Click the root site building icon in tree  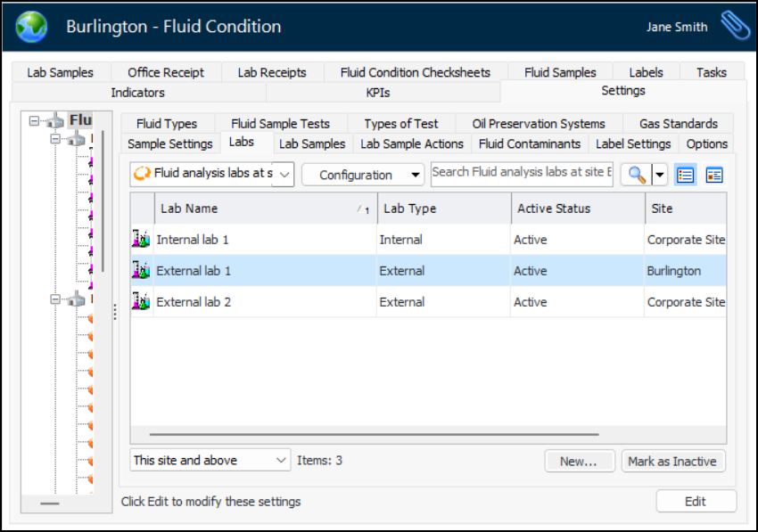point(55,120)
